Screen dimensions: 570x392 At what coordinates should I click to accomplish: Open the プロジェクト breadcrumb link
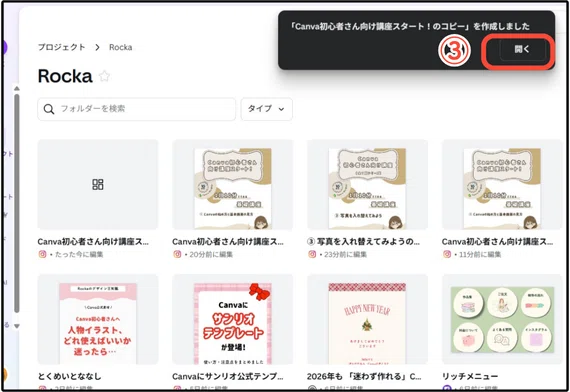pyautogui.click(x=61, y=47)
